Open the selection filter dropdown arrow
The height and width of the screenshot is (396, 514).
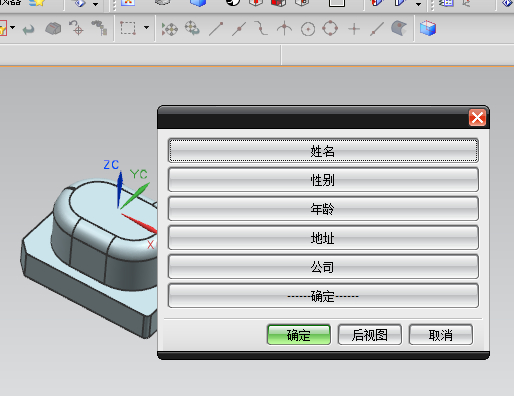[13, 27]
